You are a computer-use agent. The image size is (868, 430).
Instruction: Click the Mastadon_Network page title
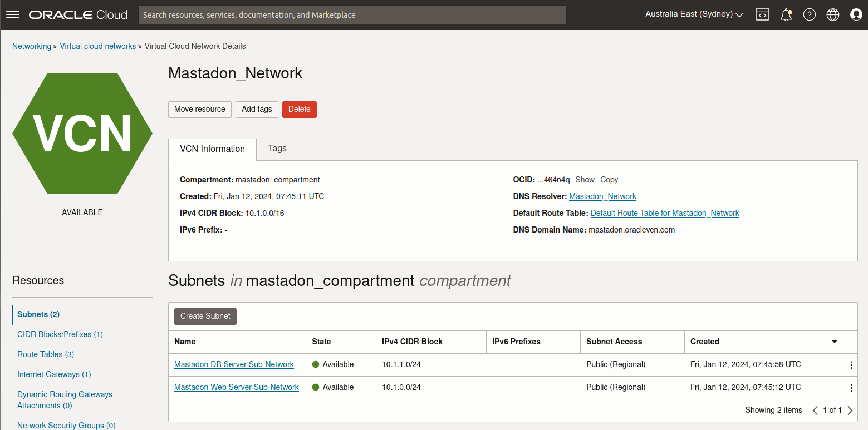coord(235,73)
